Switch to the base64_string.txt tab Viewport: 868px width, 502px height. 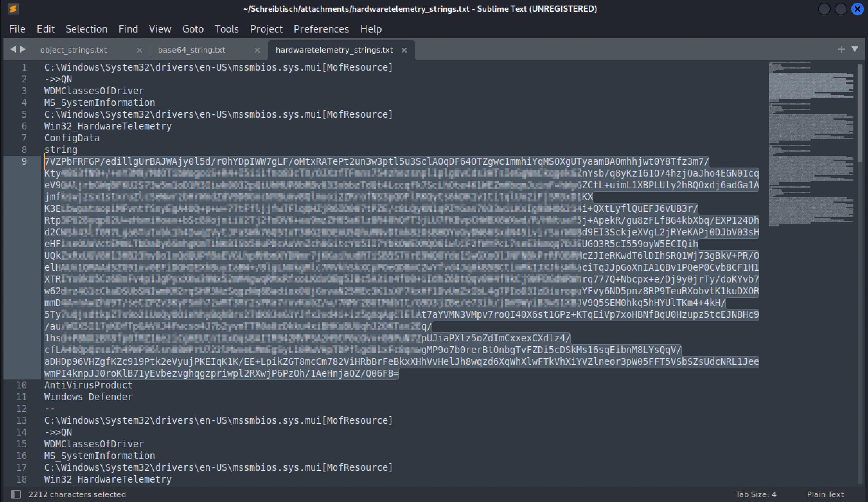coord(192,50)
